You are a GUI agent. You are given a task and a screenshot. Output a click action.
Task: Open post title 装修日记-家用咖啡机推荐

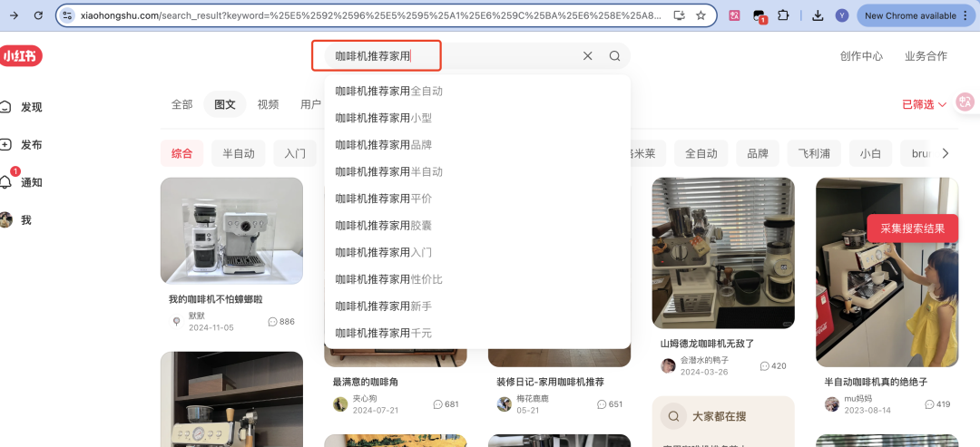pos(551,382)
